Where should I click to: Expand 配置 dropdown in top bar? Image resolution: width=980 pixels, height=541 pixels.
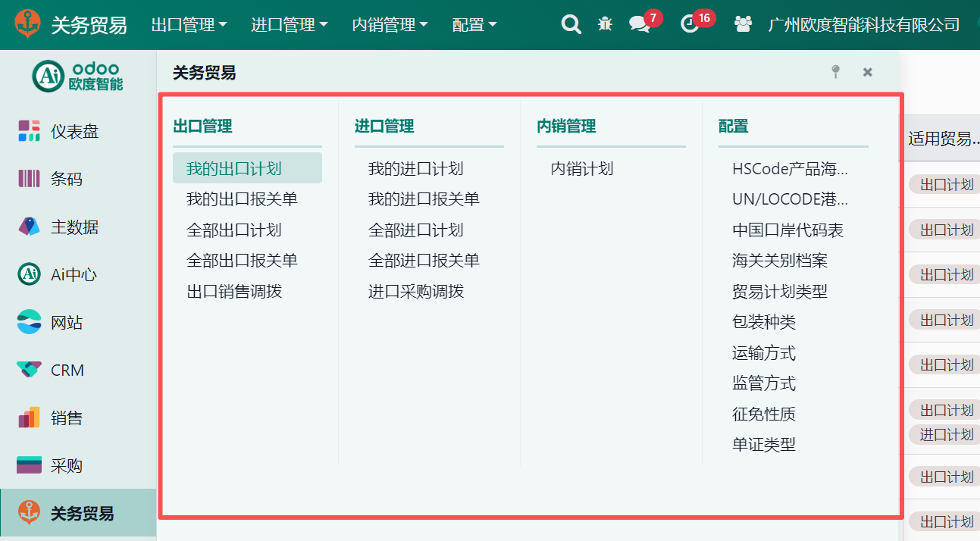474,24
